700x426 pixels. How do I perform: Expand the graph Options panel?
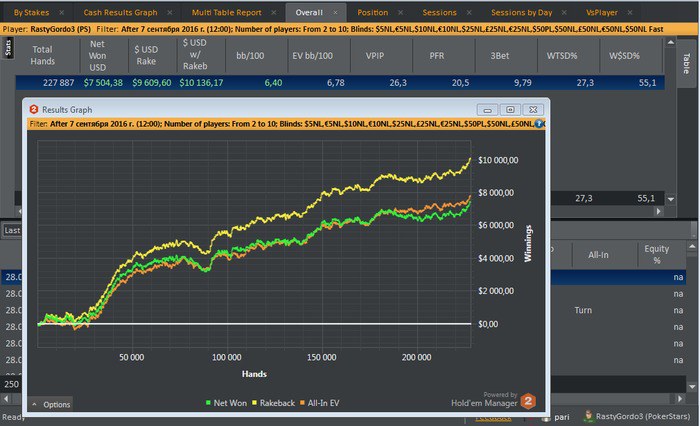pyautogui.click(x=50, y=404)
